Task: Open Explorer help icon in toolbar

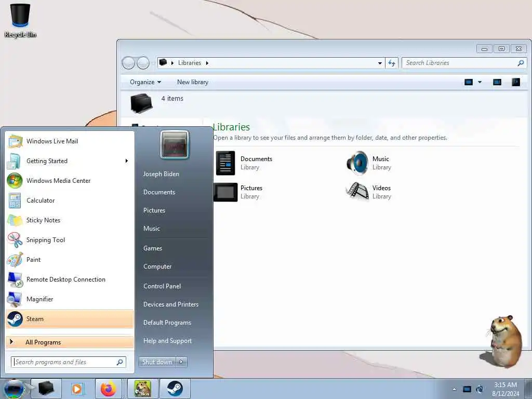Action: pos(516,82)
